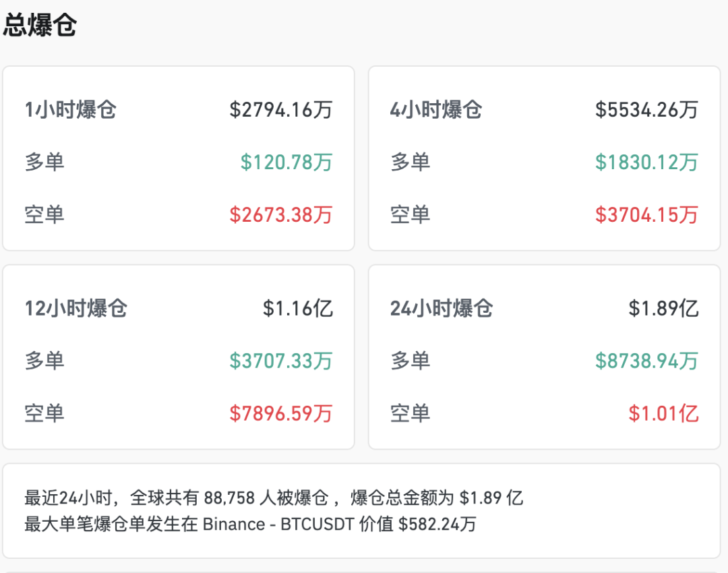Click the 12-hour total $1.16亿
Screen dimensions: 728x573
pyautogui.click(x=298, y=308)
